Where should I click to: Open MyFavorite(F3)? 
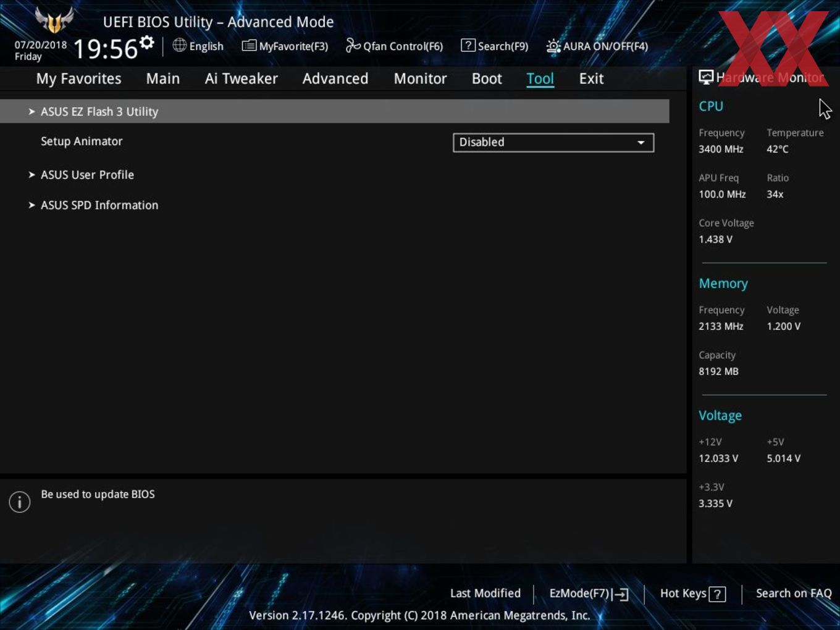[x=285, y=46]
